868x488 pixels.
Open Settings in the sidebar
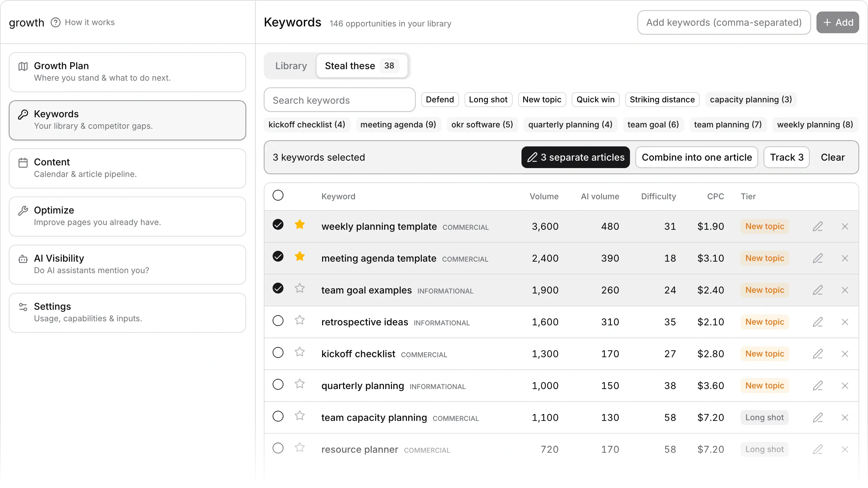click(x=127, y=312)
